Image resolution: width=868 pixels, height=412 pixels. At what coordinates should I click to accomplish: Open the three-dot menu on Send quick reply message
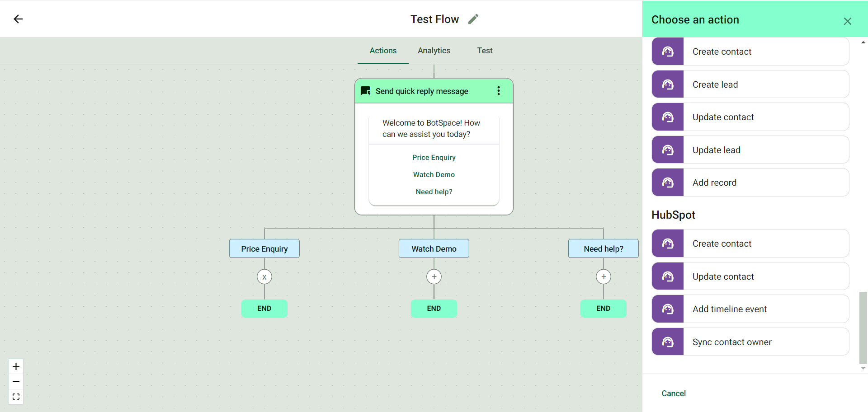click(499, 91)
